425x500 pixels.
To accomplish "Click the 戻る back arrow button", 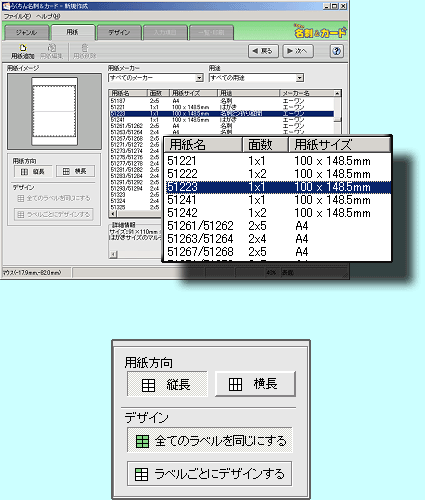I will pyautogui.click(x=263, y=51).
